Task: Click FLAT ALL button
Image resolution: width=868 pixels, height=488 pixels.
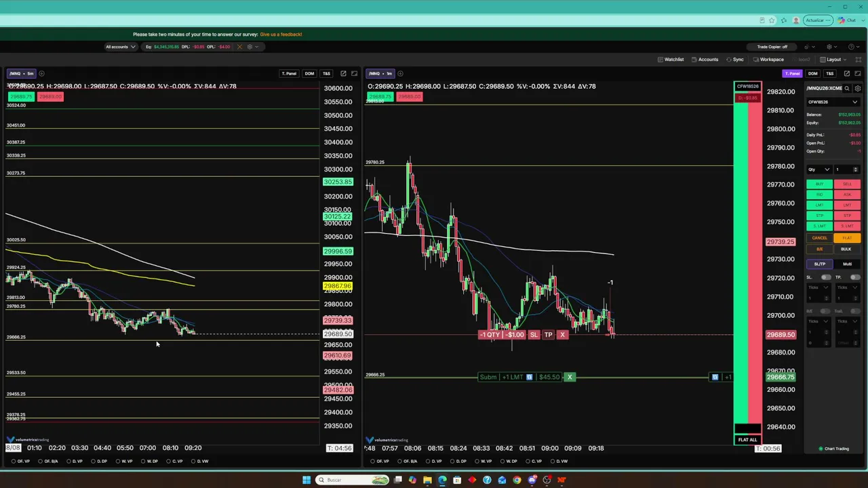Action: tap(747, 440)
